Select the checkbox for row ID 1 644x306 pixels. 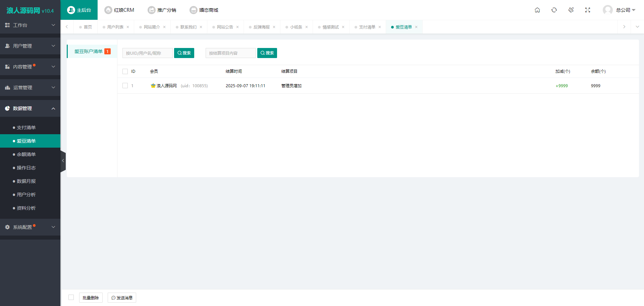coord(125,86)
